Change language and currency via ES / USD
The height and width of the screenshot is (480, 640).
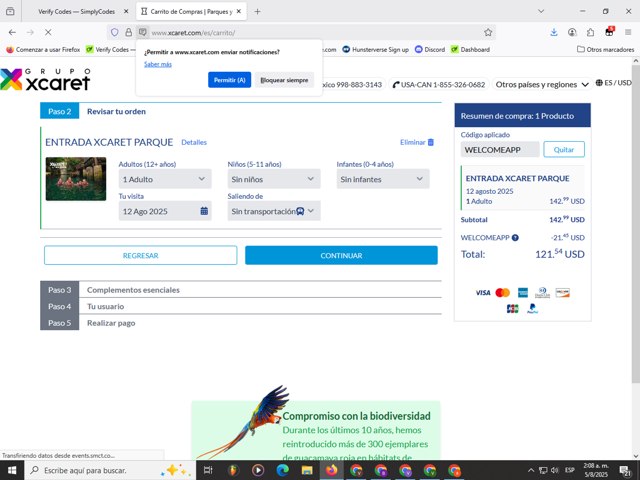pos(613,83)
